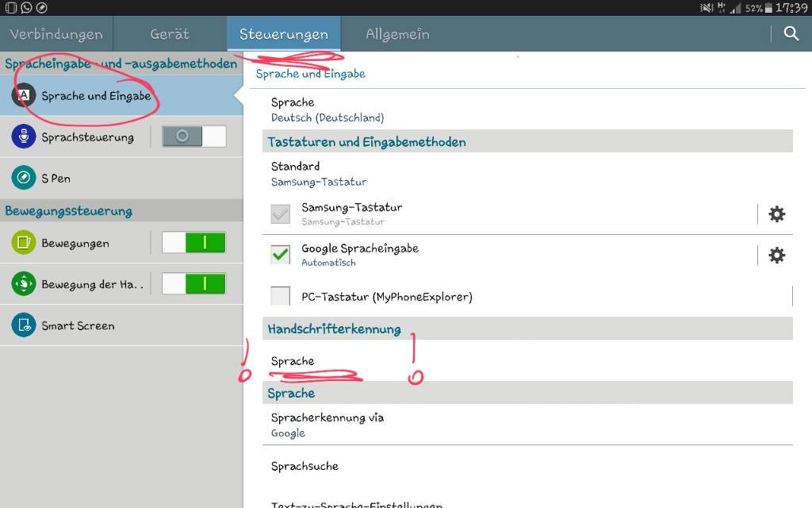Disable the Bewegungen switch
The image size is (812, 508).
[194, 243]
